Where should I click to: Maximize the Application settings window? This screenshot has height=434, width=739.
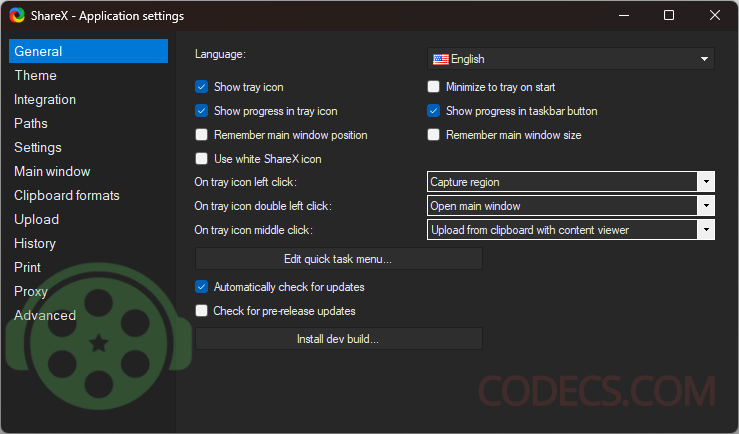coord(669,16)
